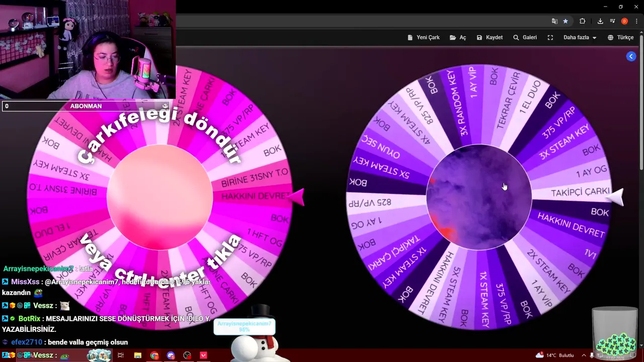This screenshot has height=362, width=644.
Task: Enter fullscreen mode via the fullscreen icon
Action: point(550,38)
